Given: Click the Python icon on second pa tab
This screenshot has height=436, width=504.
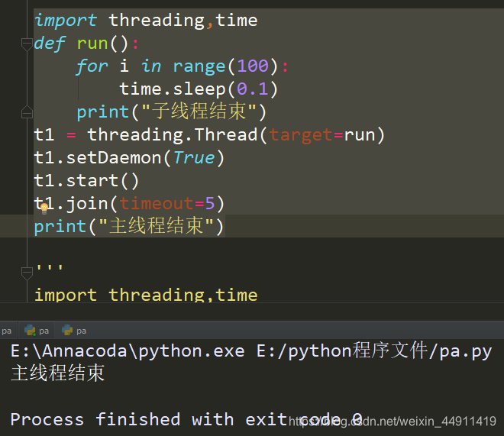Looking at the screenshot, I should click(x=30, y=331).
